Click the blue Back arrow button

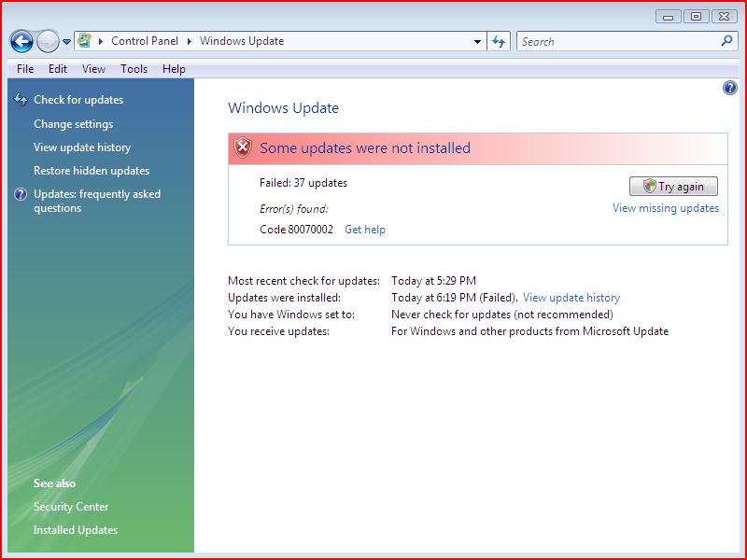click(21, 41)
